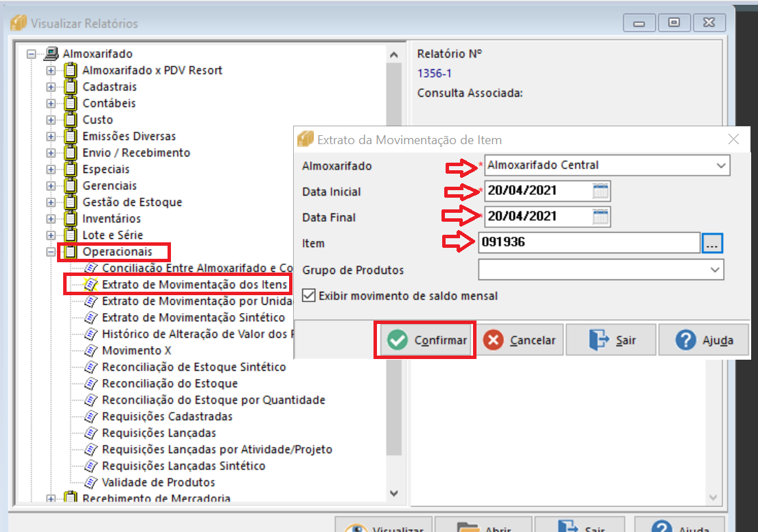This screenshot has height=532, width=758.
Task: Click the Custo clipboard folder icon
Action: [71, 119]
